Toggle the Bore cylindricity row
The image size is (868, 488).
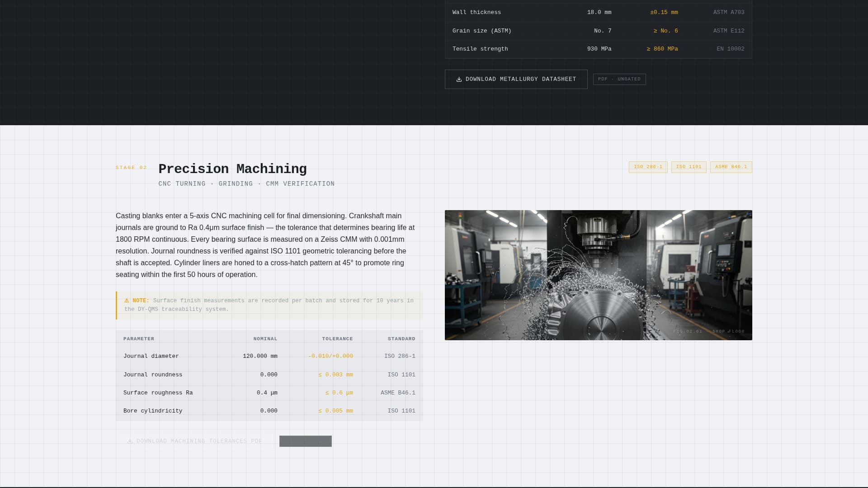[x=269, y=410]
